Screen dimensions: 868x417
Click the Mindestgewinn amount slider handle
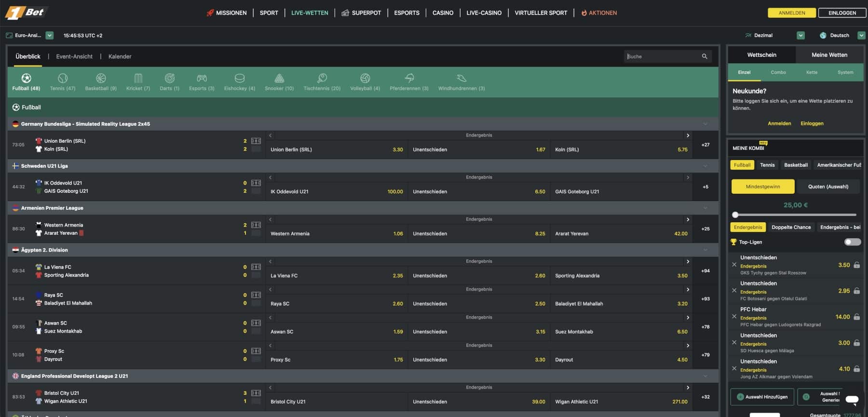(735, 215)
